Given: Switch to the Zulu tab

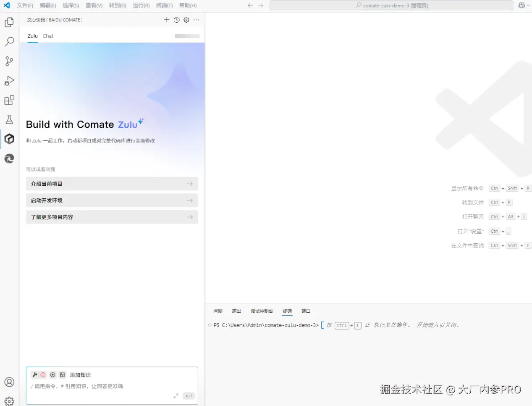Looking at the screenshot, I should click(32, 36).
